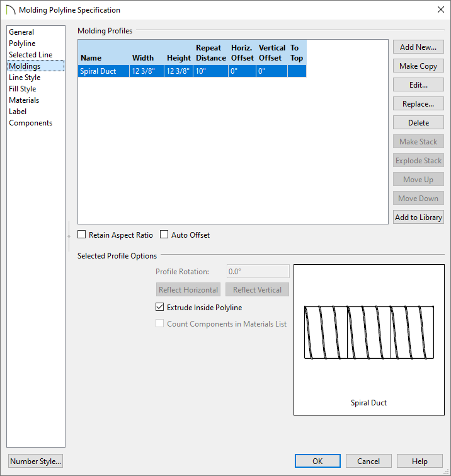The height and width of the screenshot is (476, 451).
Task: Close the Molding Polyline Specification dialog
Action: [441, 9]
